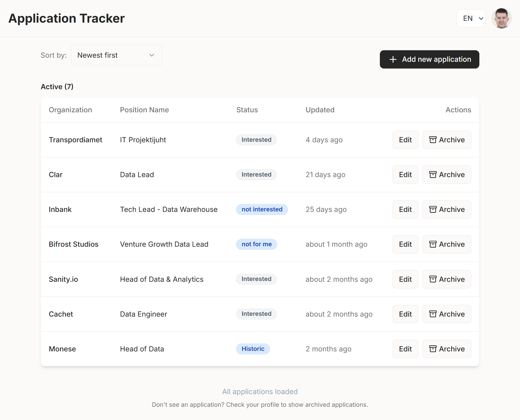
Task: Open the profile avatar picture
Action: (501, 18)
